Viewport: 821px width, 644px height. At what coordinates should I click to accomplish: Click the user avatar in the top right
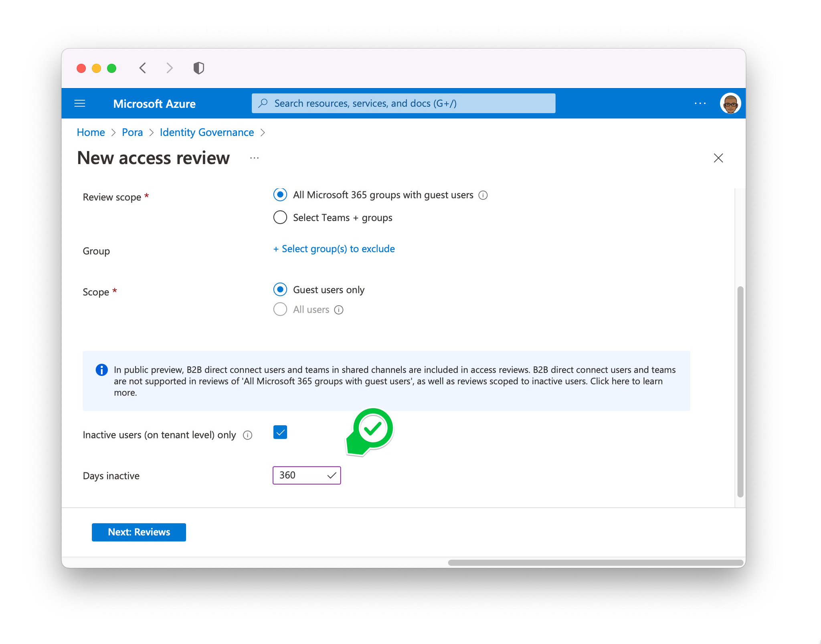coord(730,103)
